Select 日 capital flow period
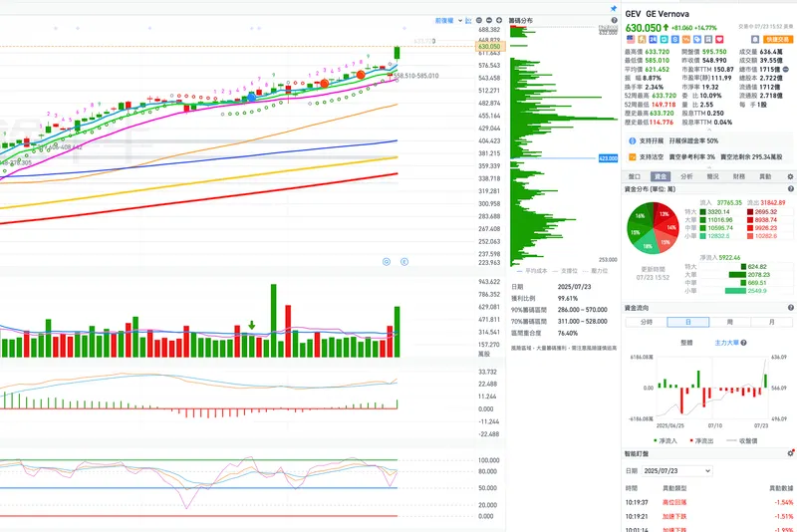The image size is (797, 532). click(x=688, y=322)
